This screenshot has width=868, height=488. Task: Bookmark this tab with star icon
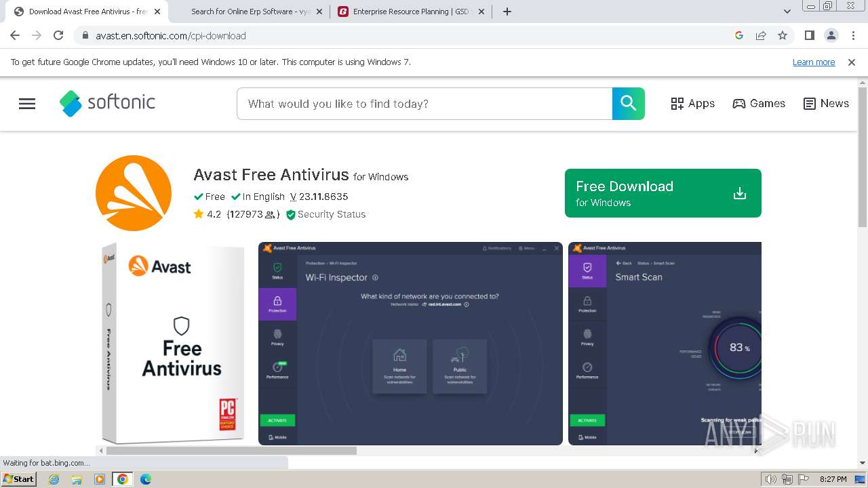tap(783, 36)
